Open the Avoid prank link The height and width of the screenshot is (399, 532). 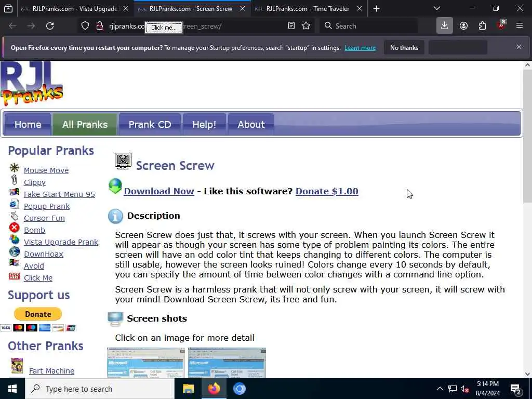(34, 266)
